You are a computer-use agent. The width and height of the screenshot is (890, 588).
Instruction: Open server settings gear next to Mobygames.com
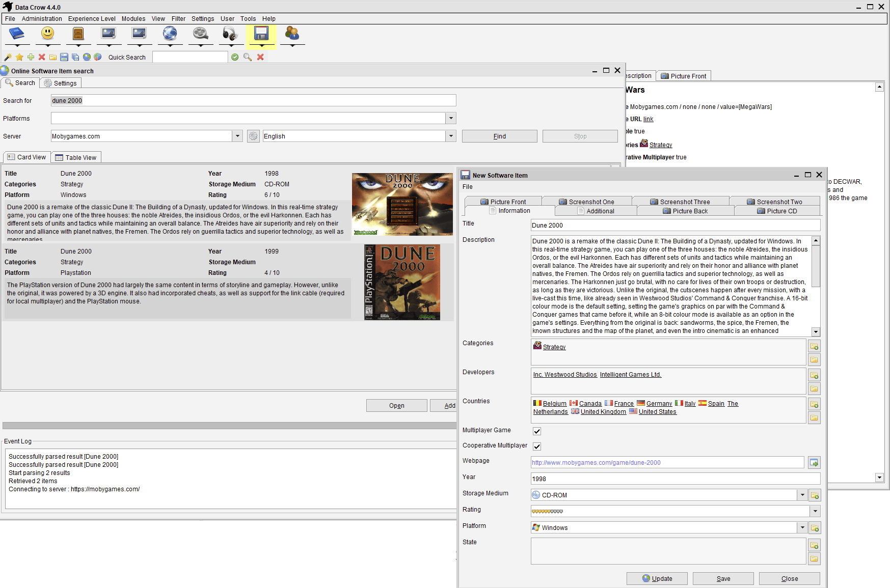point(253,136)
